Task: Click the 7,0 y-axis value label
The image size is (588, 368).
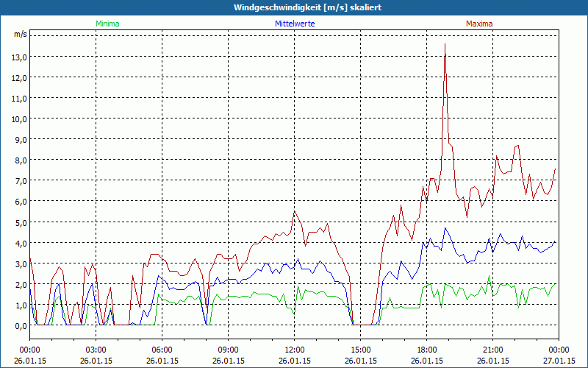Action: coord(18,181)
